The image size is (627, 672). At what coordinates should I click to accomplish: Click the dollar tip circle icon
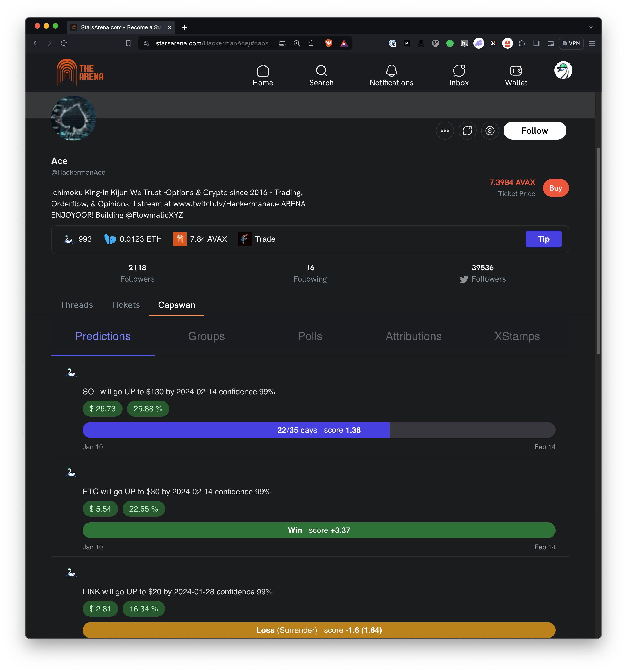click(x=490, y=131)
